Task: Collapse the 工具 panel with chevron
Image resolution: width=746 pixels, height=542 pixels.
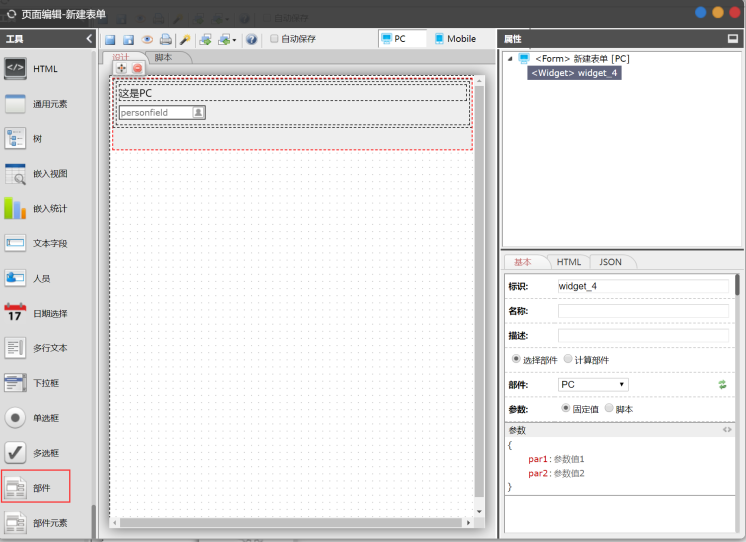Action: click(89, 39)
